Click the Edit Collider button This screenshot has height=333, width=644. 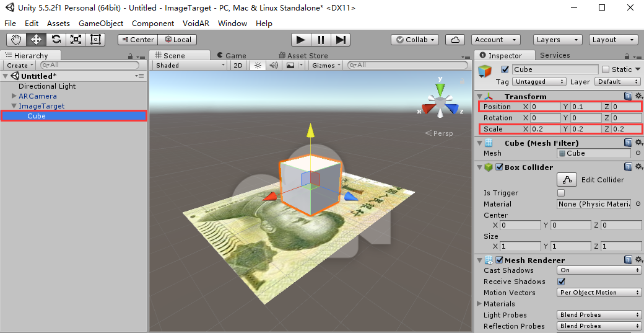tap(567, 180)
